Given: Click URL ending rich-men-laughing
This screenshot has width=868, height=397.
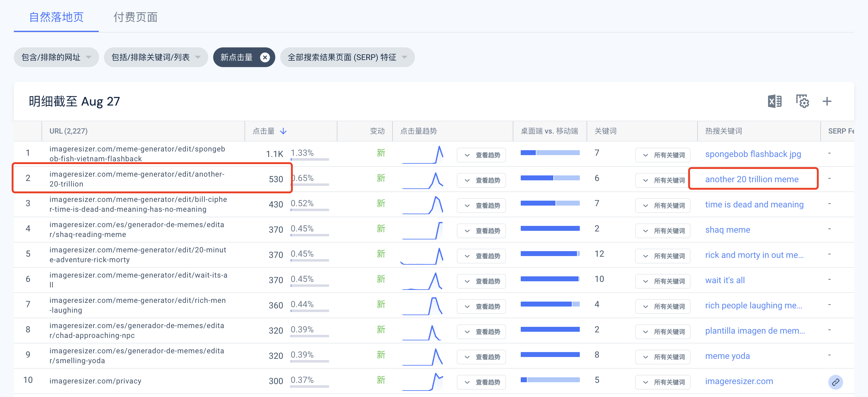Looking at the screenshot, I should (137, 305).
